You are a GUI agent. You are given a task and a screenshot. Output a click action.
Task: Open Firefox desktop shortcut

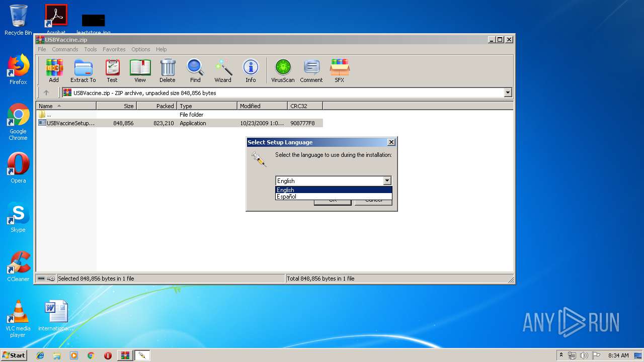18,69
